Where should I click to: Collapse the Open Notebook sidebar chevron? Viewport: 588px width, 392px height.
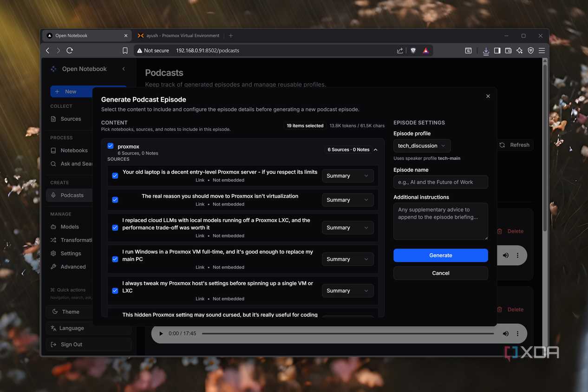coord(124,69)
